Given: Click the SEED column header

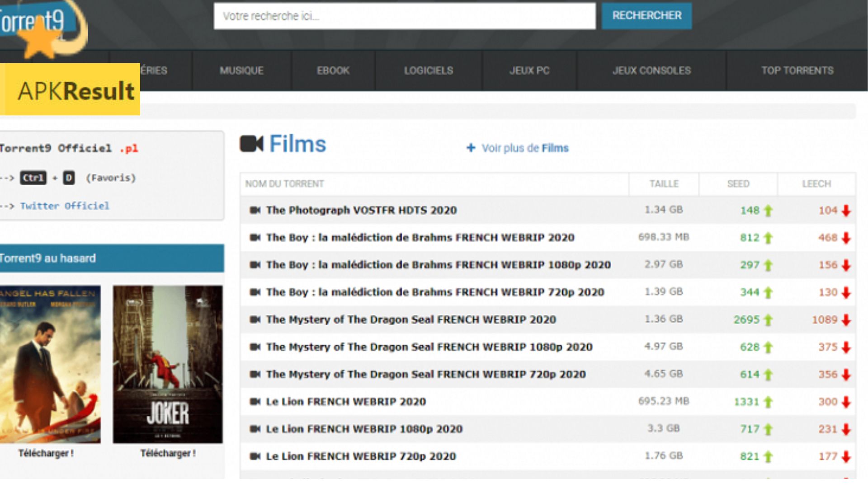Looking at the screenshot, I should tap(738, 184).
